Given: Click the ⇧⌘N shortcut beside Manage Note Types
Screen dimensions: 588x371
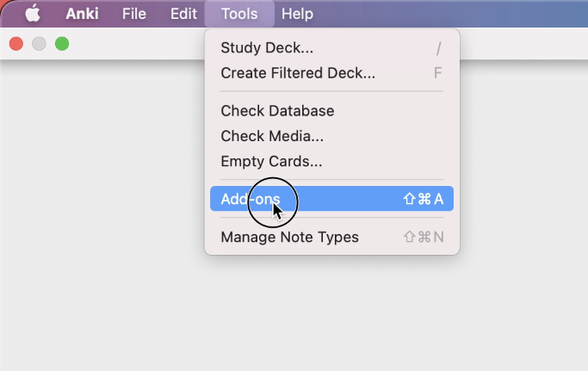Looking at the screenshot, I should pos(424,237).
